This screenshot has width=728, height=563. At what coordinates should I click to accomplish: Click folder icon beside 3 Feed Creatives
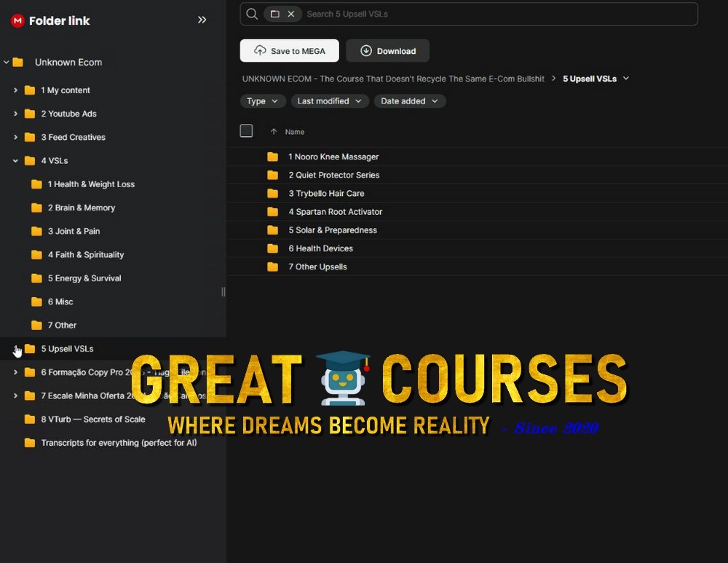30,137
